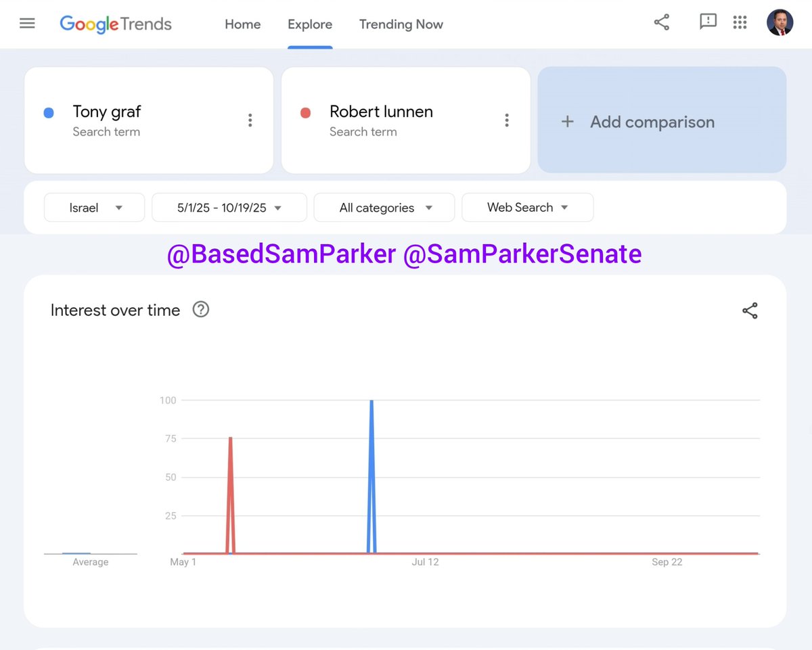This screenshot has width=812, height=650.
Task: Open the Web Search type dropdown
Action: [x=527, y=208]
